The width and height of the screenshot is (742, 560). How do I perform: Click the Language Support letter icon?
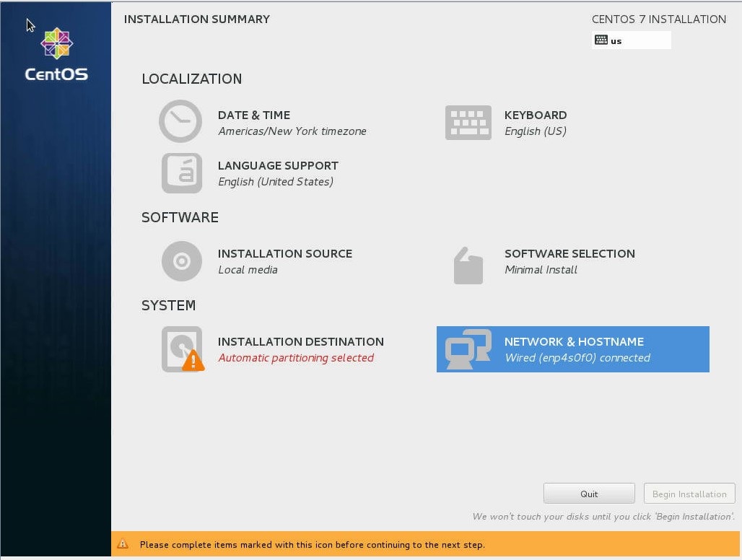pos(181,173)
